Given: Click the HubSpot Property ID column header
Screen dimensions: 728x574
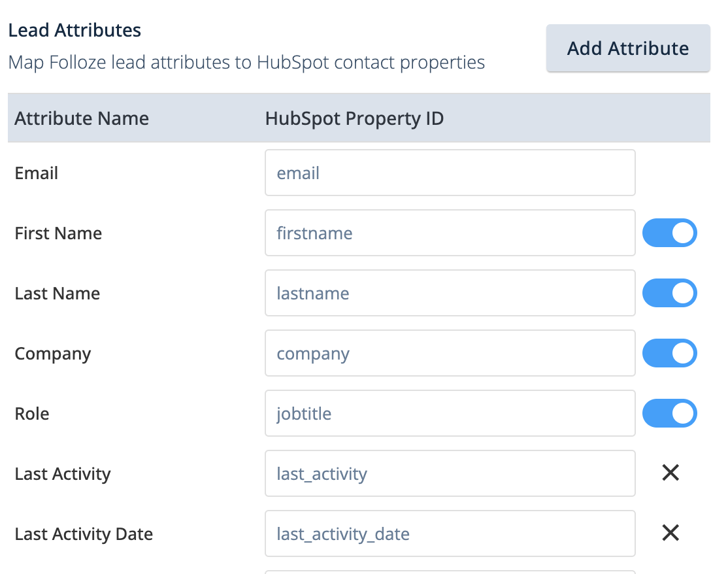Looking at the screenshot, I should coord(354,118).
